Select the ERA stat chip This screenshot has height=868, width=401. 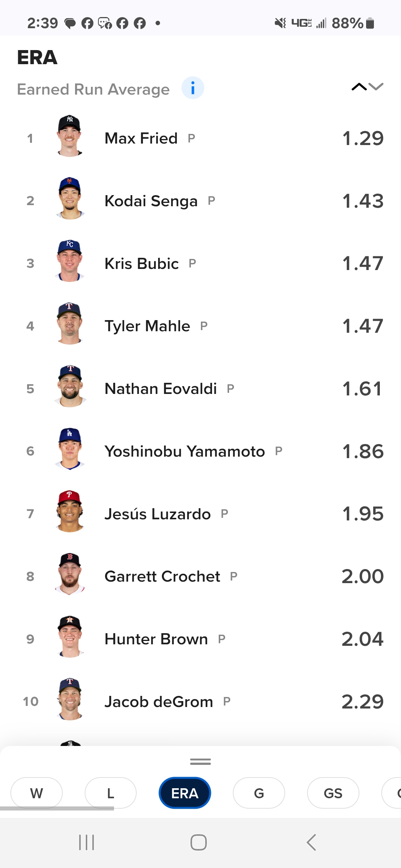pos(185,793)
